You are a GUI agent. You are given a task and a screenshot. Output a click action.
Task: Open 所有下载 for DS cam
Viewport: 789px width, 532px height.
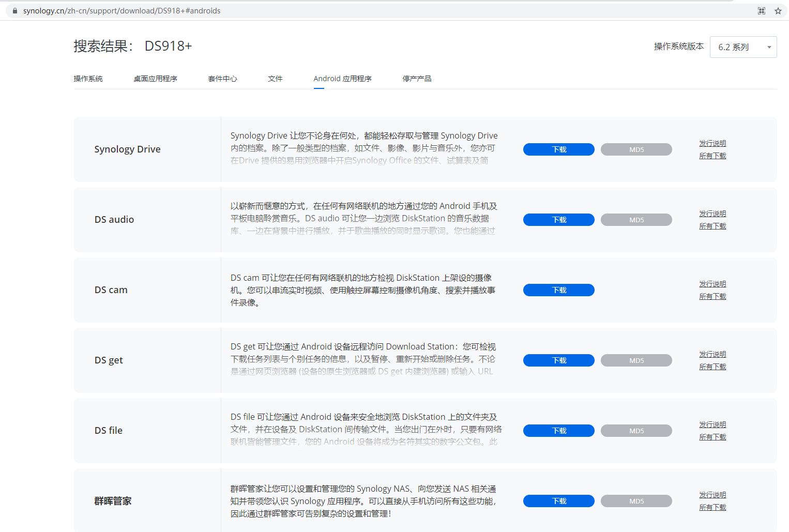coord(712,296)
